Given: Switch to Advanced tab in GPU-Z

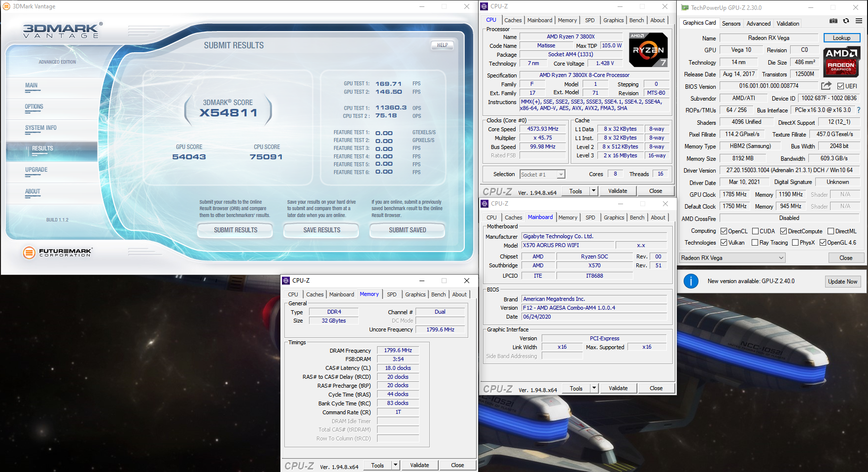Looking at the screenshot, I should click(758, 24).
